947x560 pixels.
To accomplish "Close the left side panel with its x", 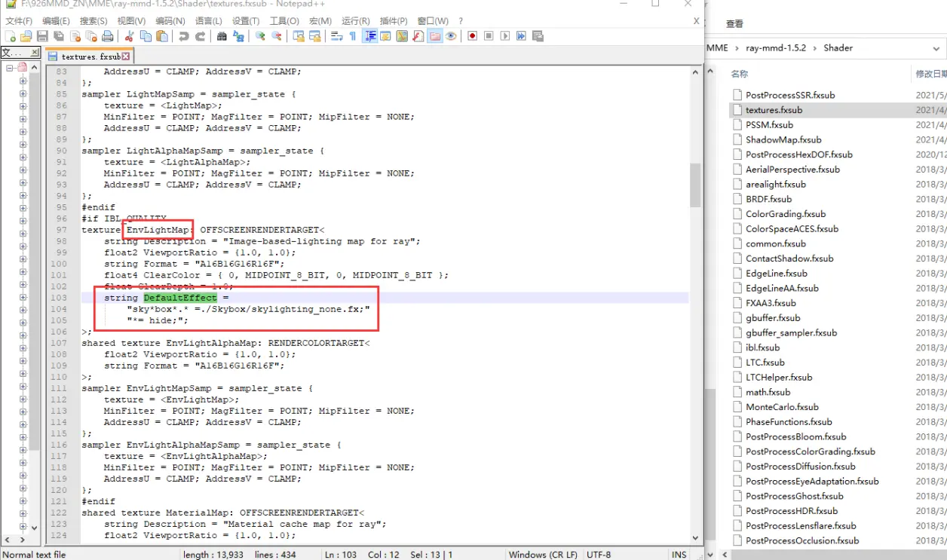I will tap(35, 52).
